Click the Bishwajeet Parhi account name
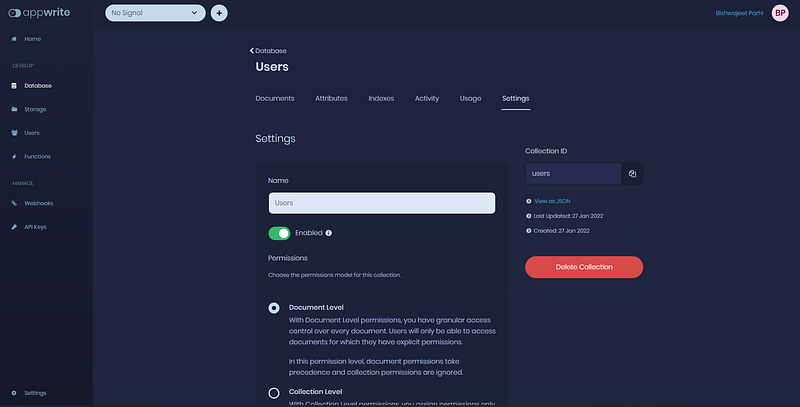This screenshot has width=800, height=407. click(x=739, y=13)
